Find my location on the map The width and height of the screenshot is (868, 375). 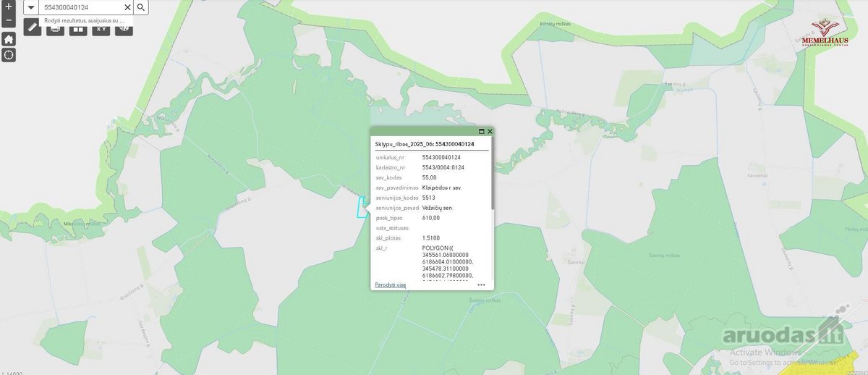(x=8, y=54)
